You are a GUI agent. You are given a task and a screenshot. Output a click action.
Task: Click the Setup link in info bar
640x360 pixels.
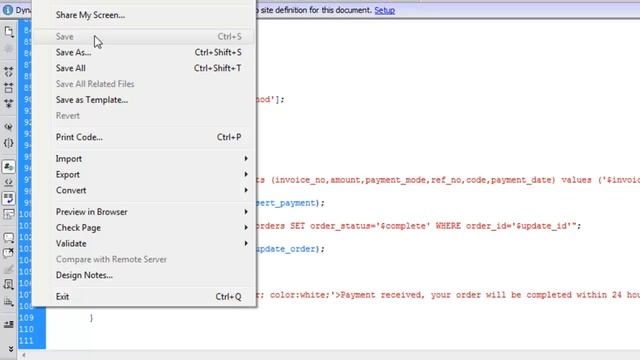coord(384,10)
